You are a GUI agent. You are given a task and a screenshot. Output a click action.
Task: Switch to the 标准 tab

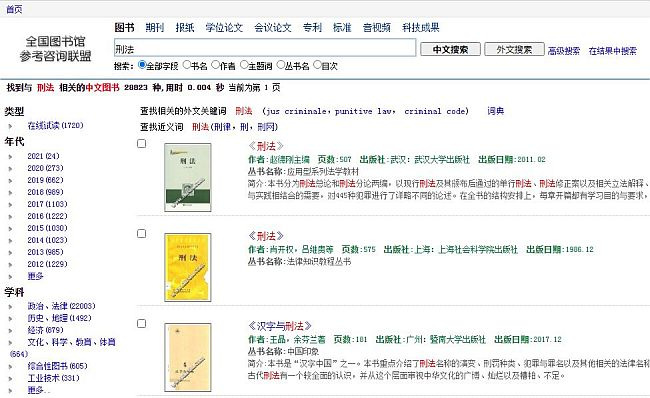click(x=342, y=28)
